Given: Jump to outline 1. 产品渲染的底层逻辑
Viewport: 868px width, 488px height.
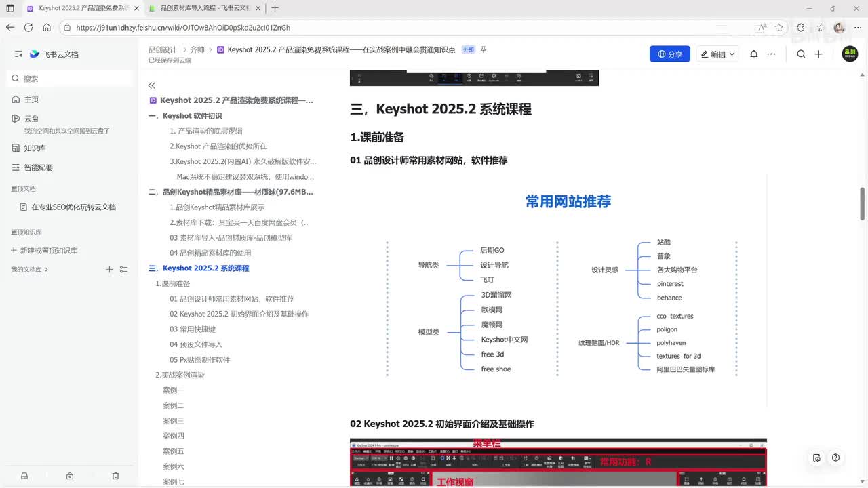Looking at the screenshot, I should click(x=205, y=131).
